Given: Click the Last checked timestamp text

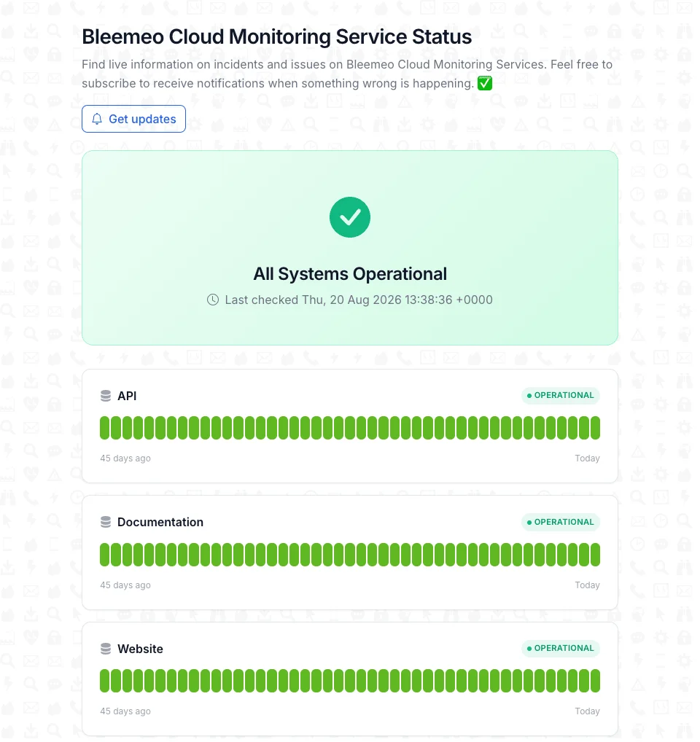Looking at the screenshot, I should (x=359, y=301).
